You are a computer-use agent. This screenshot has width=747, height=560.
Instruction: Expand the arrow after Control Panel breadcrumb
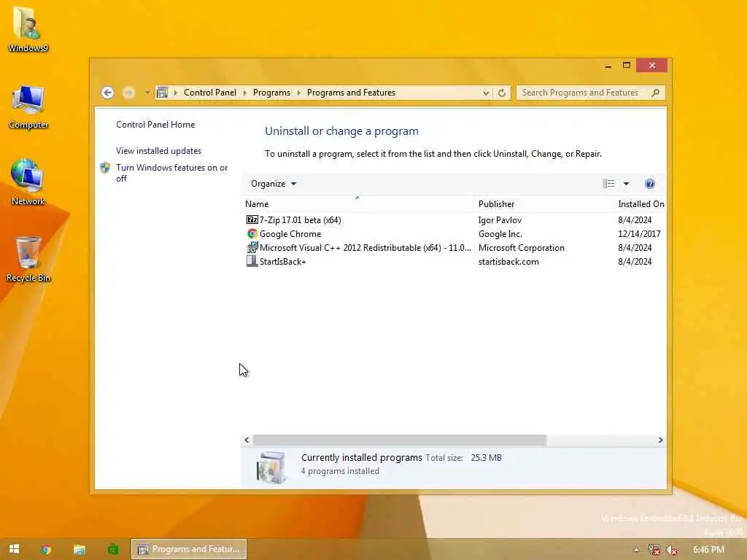245,93
